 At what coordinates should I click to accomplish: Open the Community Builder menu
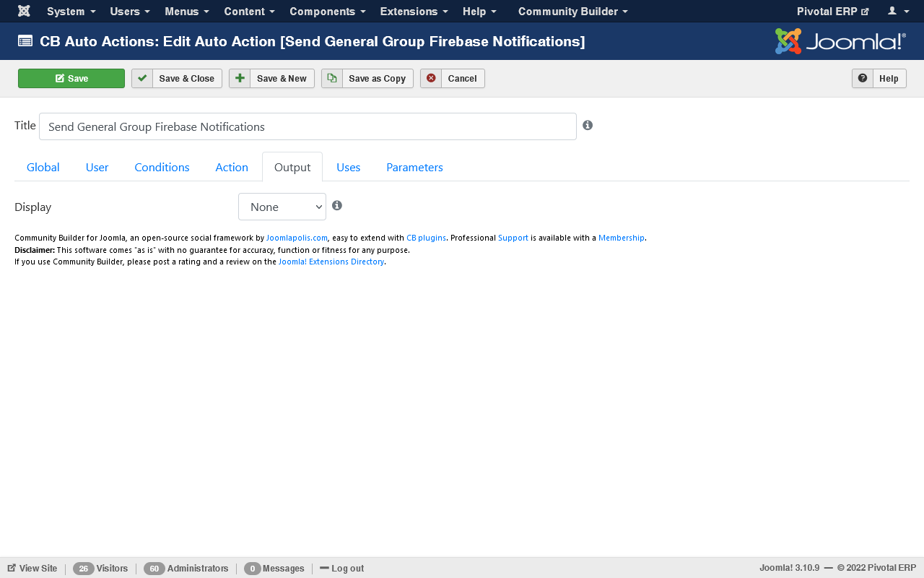pyautogui.click(x=573, y=12)
